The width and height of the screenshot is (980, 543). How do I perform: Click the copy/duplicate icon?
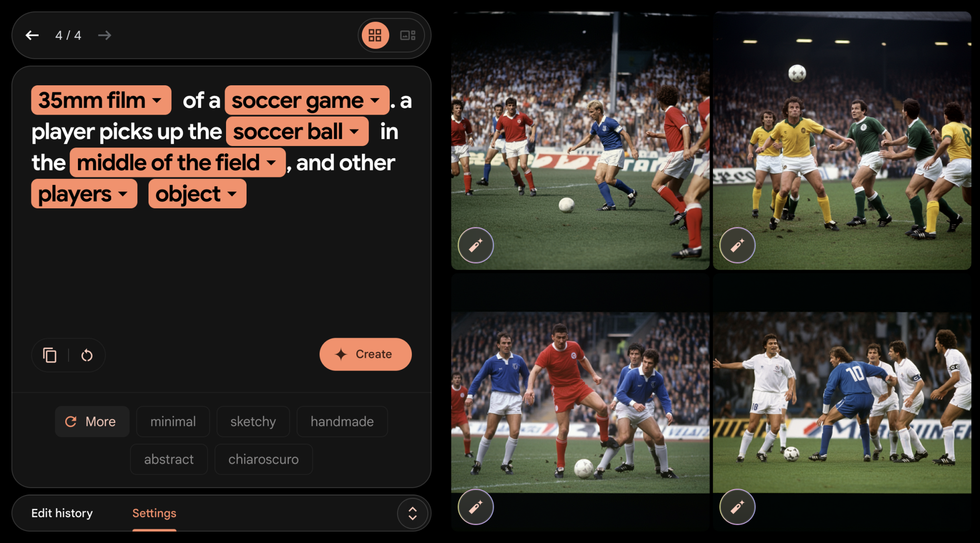pos(50,354)
